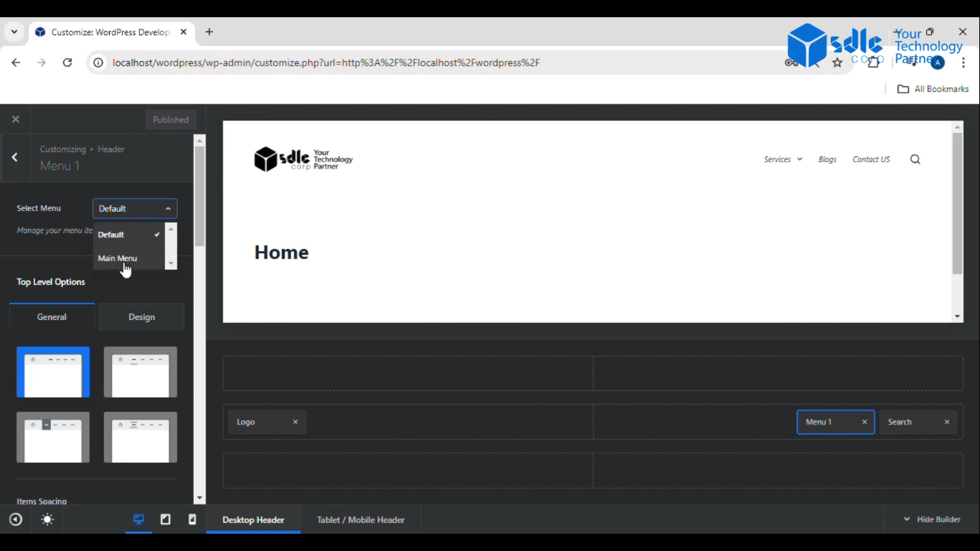This screenshot has height=551, width=980.
Task: Switch to tablet preview device icon
Action: 166,519
